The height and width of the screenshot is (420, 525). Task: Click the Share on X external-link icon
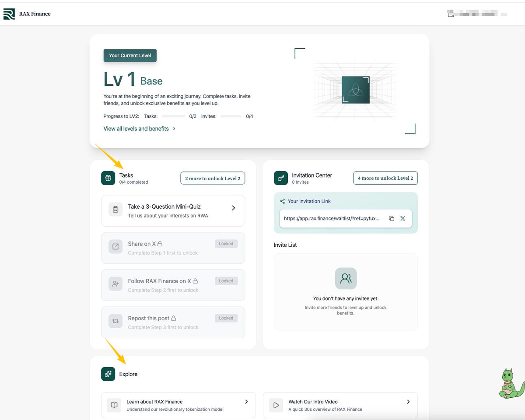tap(115, 247)
